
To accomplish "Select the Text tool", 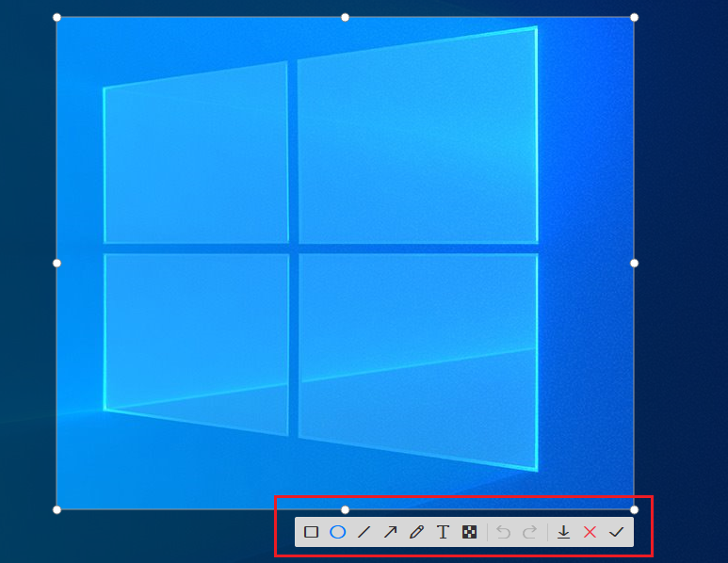I will (443, 532).
